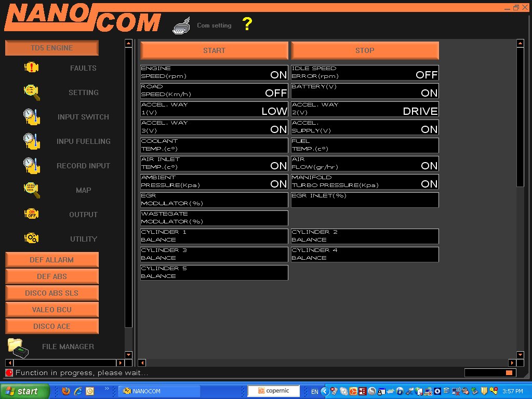Viewport: 532px width, 399px height.
Task: Open the INPU FUELLING menu item
Action: point(83,141)
